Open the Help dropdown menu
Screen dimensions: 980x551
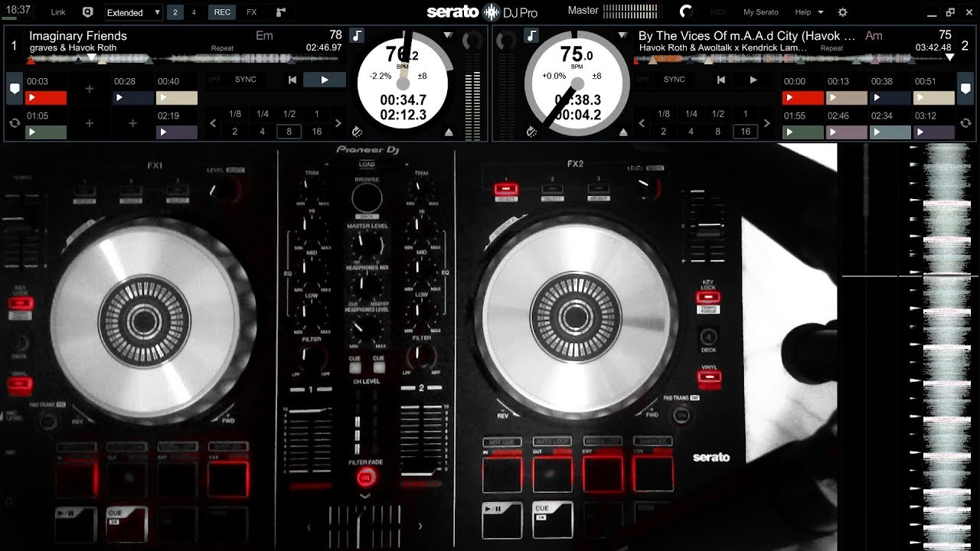click(x=809, y=12)
